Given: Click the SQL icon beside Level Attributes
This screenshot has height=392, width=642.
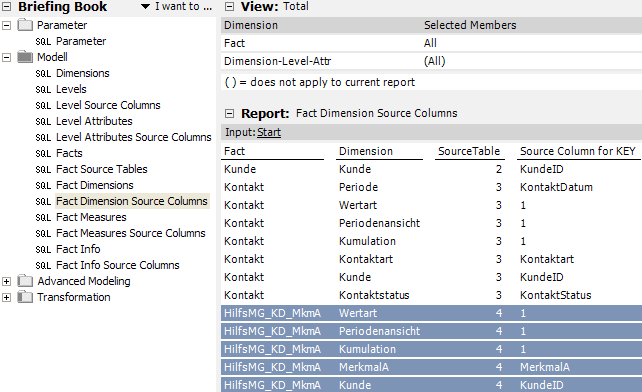Looking at the screenshot, I should click(43, 122).
